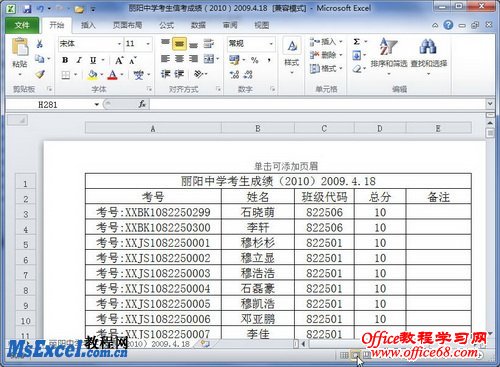The image size is (500, 367).
Task: Open Excel help question mark
Action: pos(448,25)
